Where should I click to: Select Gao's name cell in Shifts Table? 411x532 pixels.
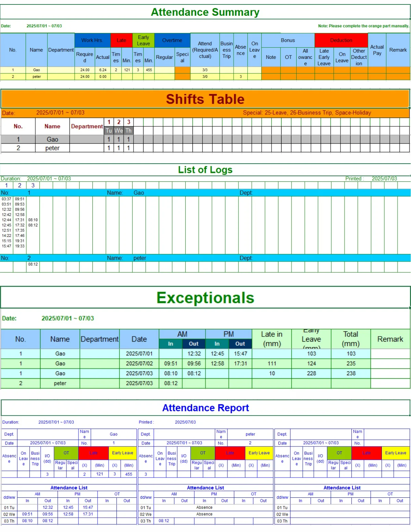52,139
